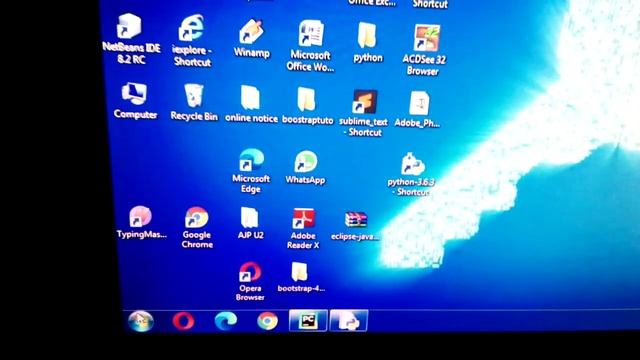The image size is (640, 360).
Task: Launch ACDSee 32 Browser
Action: [x=427, y=38]
